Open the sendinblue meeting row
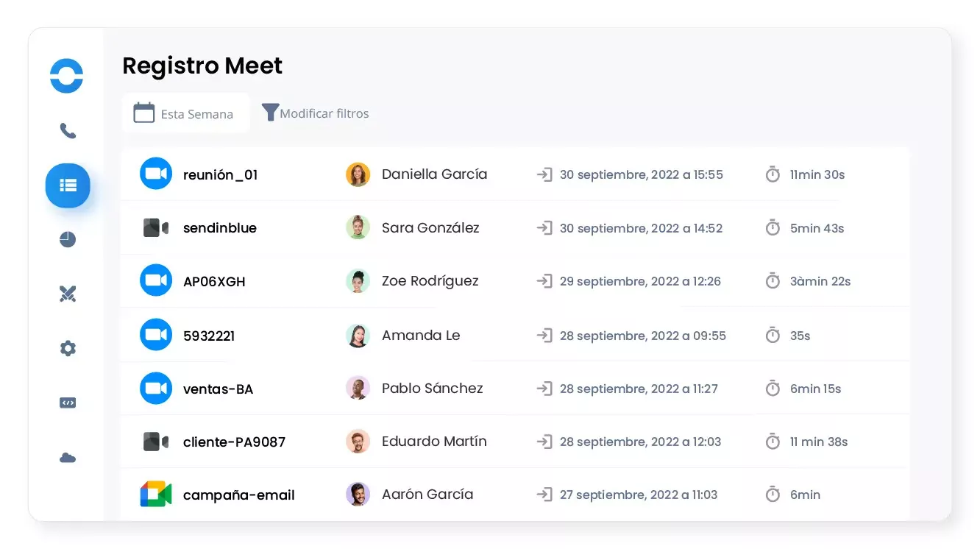This screenshot has width=980, height=549. click(219, 228)
